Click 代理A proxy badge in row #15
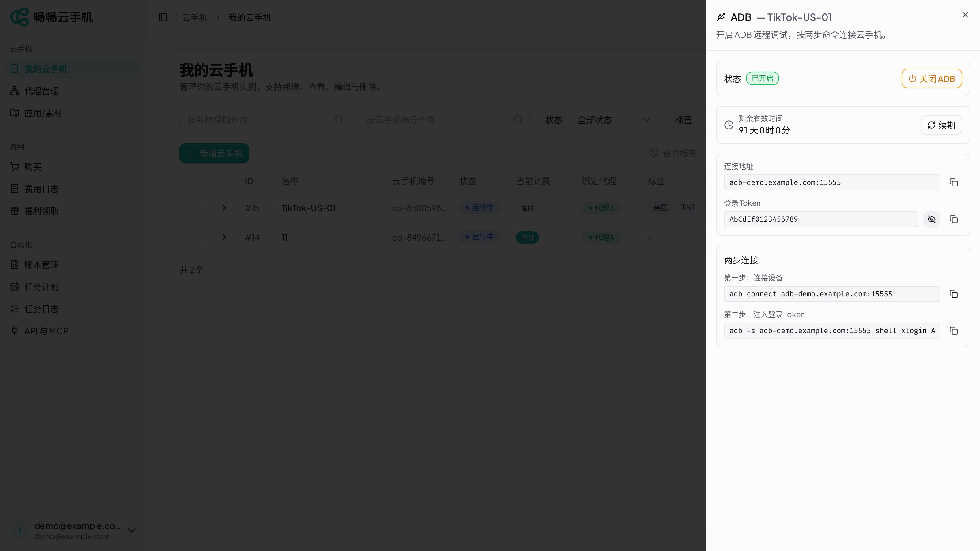The height and width of the screenshot is (551, 980). 601,208
